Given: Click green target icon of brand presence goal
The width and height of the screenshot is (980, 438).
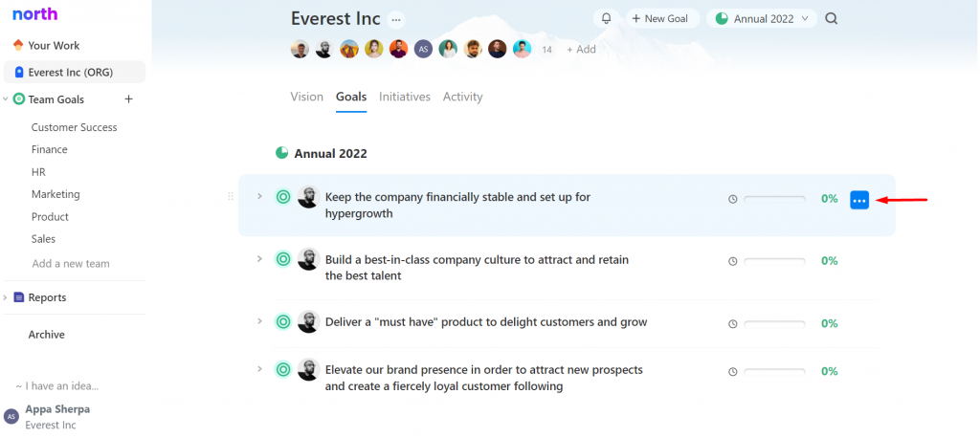Looking at the screenshot, I should 283,369.
